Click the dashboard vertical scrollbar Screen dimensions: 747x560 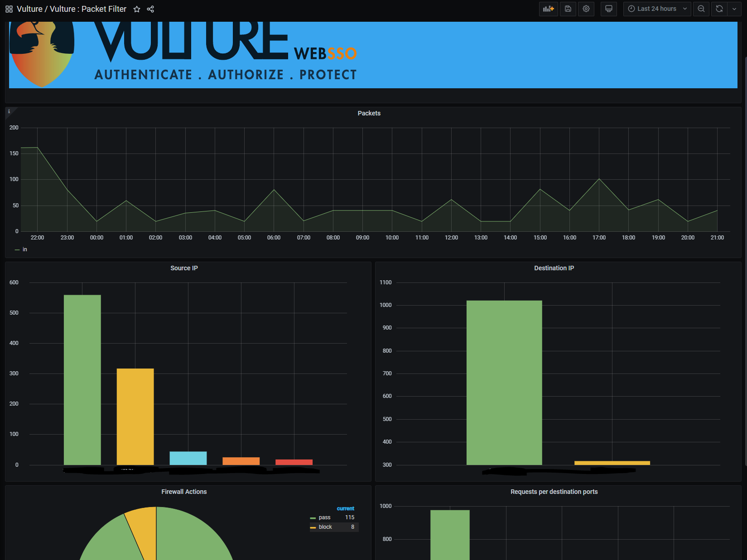pyautogui.click(x=745, y=261)
